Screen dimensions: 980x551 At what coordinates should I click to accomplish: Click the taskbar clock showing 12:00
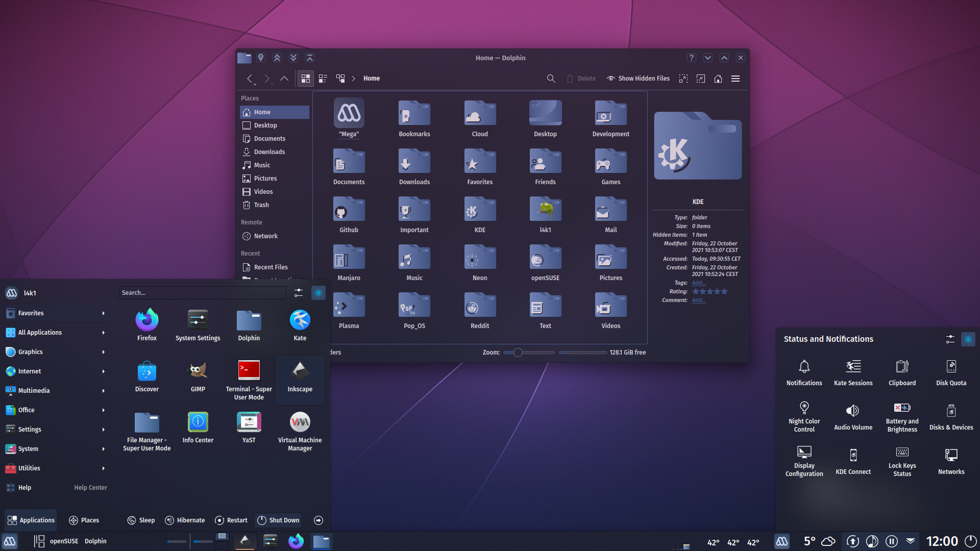pos(942,541)
